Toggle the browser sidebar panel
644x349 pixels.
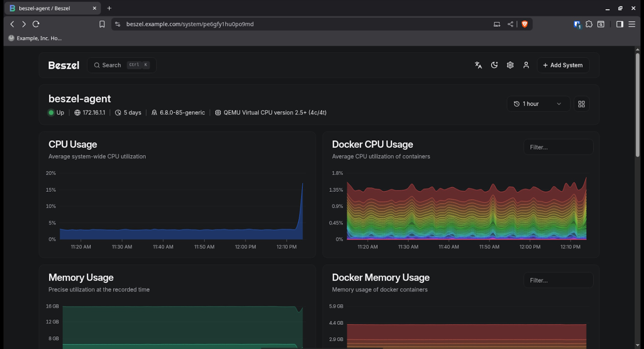click(x=620, y=24)
